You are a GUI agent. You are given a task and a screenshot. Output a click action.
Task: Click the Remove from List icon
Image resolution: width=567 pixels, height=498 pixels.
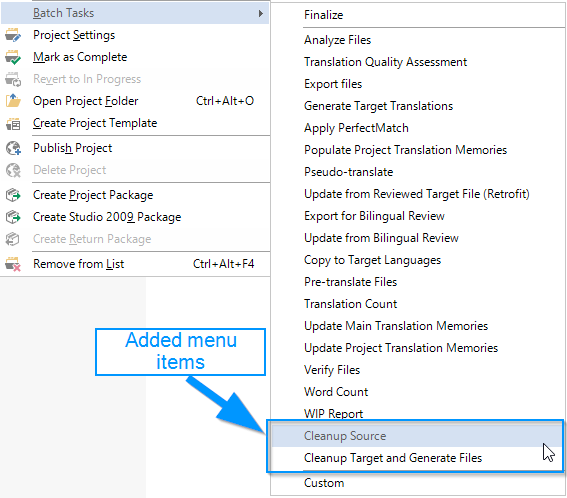(13, 264)
